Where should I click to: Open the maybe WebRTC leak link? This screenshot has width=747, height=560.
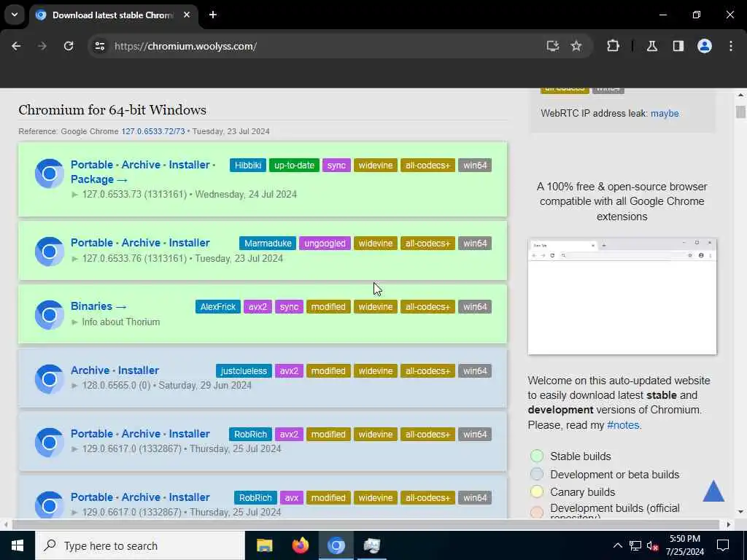click(665, 113)
